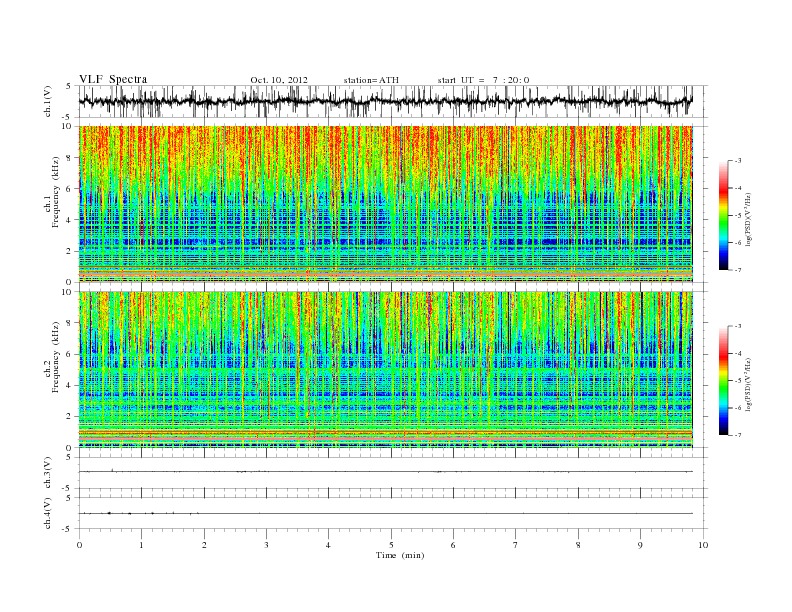Viewport: 792px width, 612px height.
Task: Click the date 'Oct. 10, 2012'
Action: click(x=279, y=80)
